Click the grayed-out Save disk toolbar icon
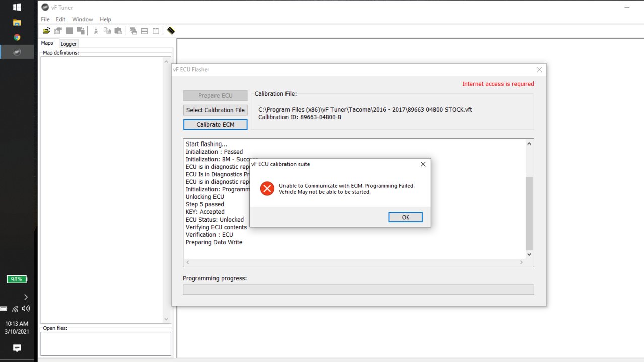 click(69, 31)
